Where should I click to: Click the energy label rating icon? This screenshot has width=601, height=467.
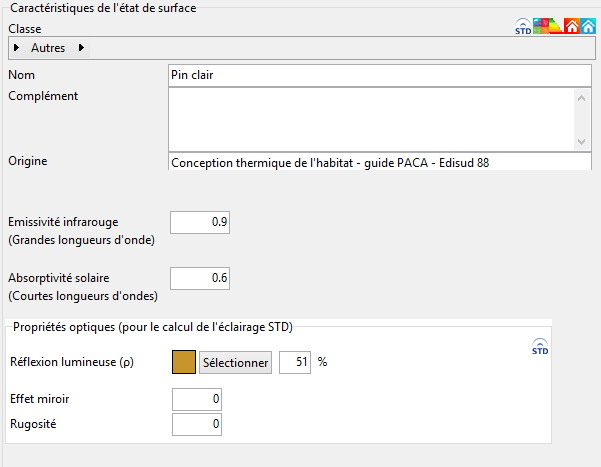556,26
